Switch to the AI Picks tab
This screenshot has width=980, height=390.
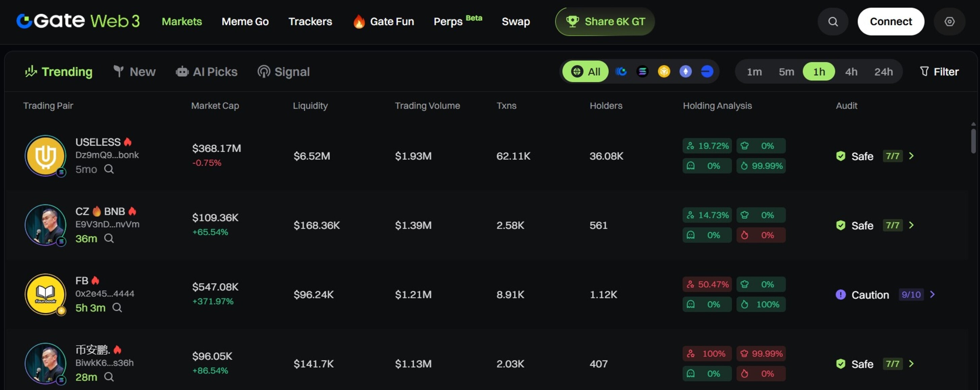tap(207, 72)
